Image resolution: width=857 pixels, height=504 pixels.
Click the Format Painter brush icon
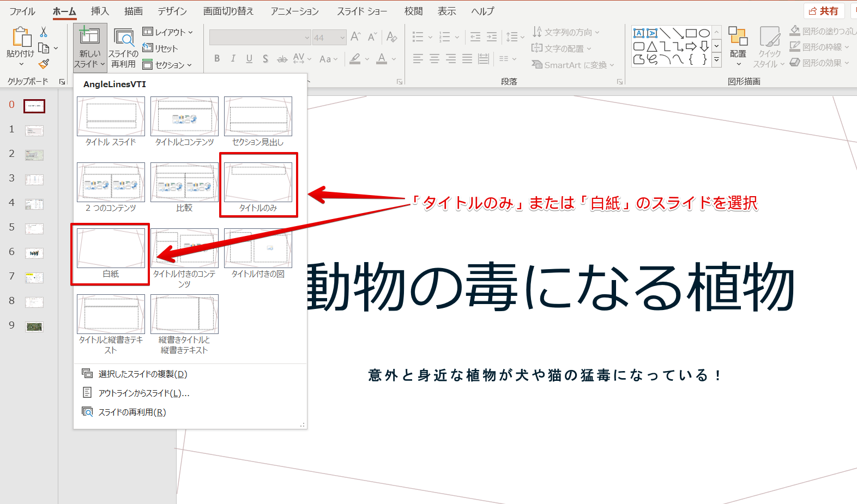[44, 64]
